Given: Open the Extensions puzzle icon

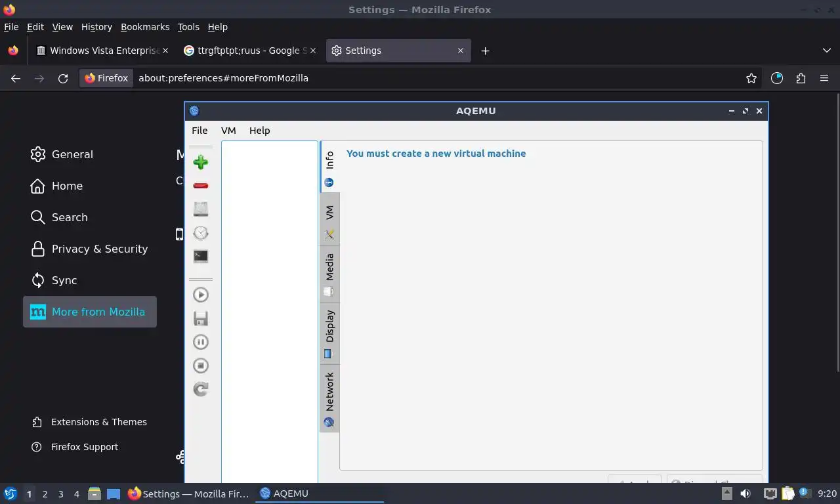Looking at the screenshot, I should pos(801,78).
